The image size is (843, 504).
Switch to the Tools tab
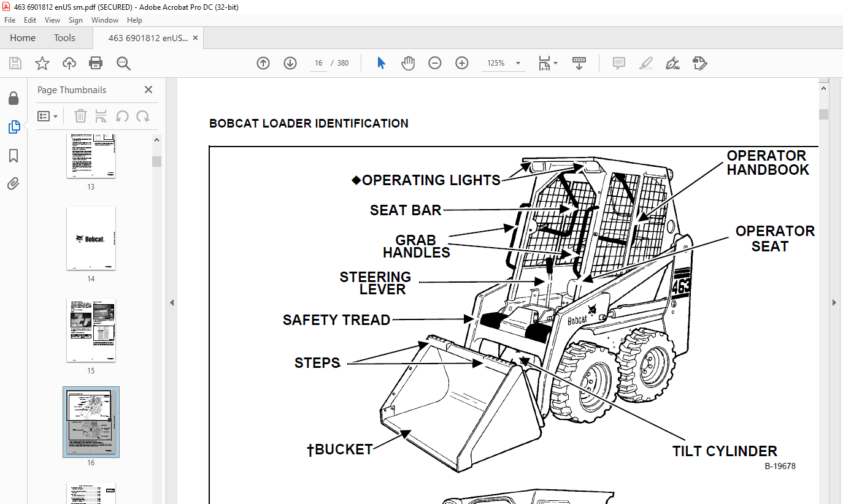64,38
